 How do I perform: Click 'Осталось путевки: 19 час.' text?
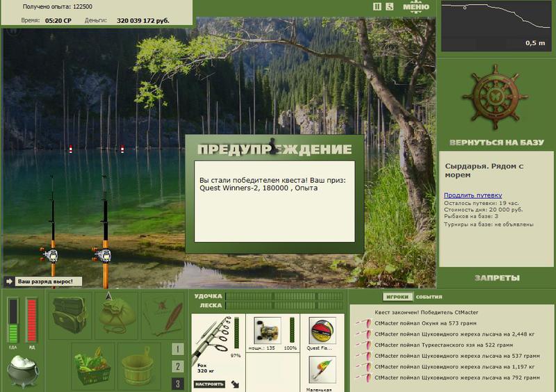coord(481,203)
